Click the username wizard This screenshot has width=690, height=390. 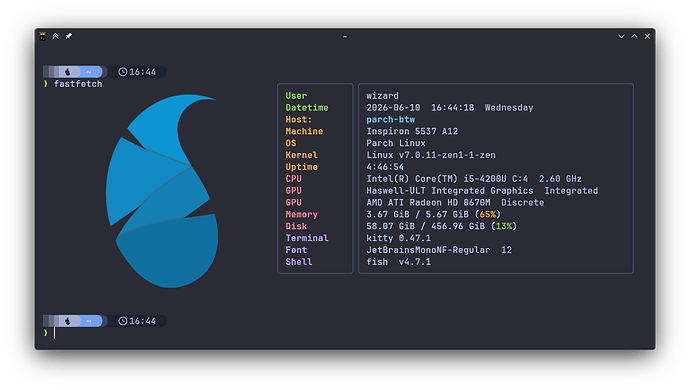coord(382,96)
